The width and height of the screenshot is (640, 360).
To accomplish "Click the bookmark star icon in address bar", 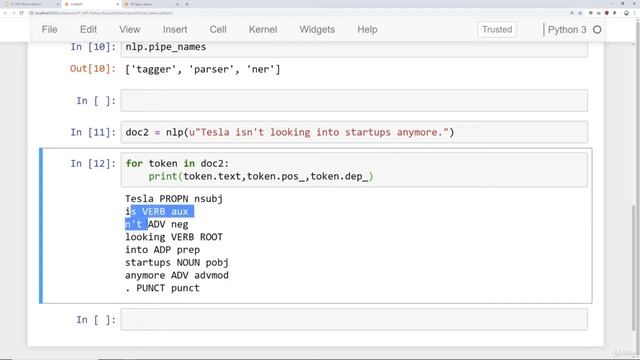I will (x=580, y=13).
